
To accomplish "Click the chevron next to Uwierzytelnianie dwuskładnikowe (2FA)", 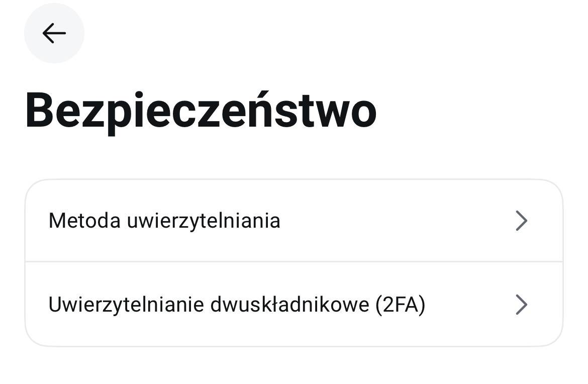I will [x=522, y=305].
